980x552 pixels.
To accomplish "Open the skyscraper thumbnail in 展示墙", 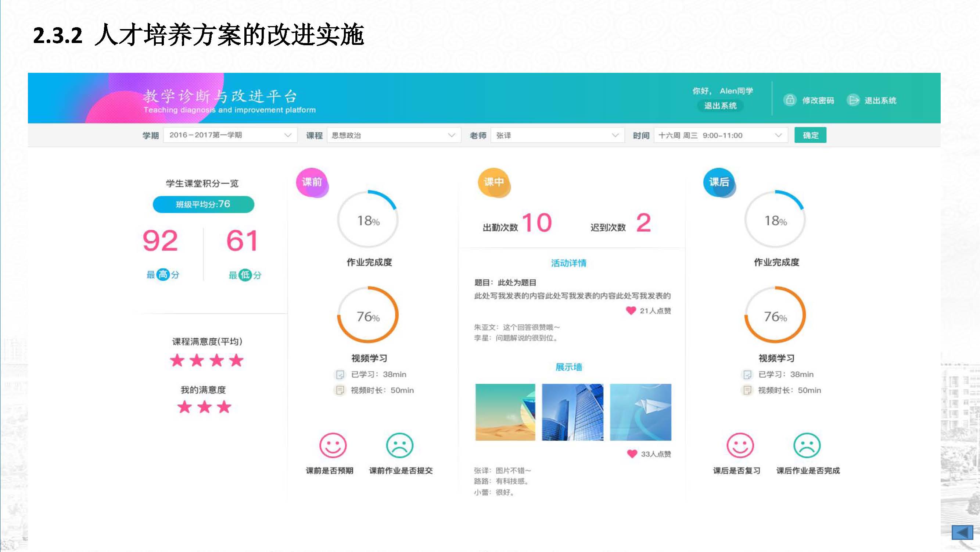I will pyautogui.click(x=572, y=412).
